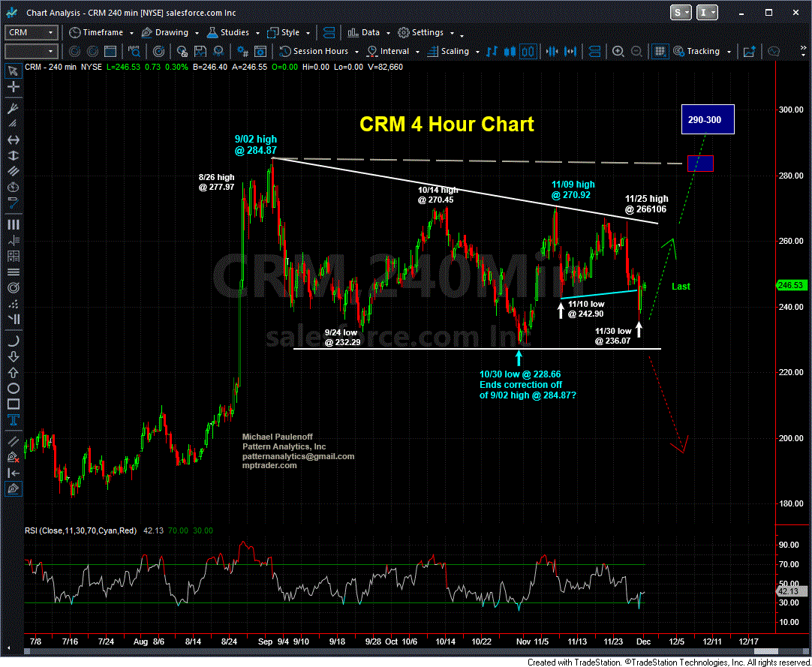Click the zoom out magnifier icon
Screen dimensions: 812x667
click(637, 51)
